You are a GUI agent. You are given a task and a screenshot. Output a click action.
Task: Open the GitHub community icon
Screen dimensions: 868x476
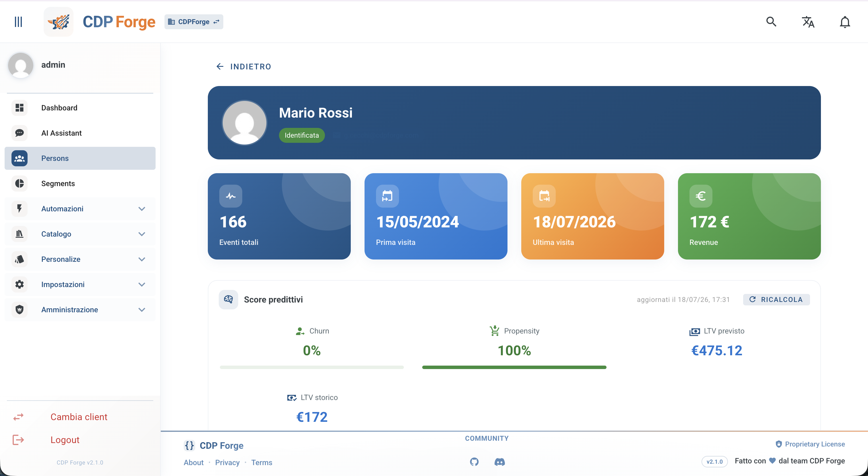coord(474,462)
